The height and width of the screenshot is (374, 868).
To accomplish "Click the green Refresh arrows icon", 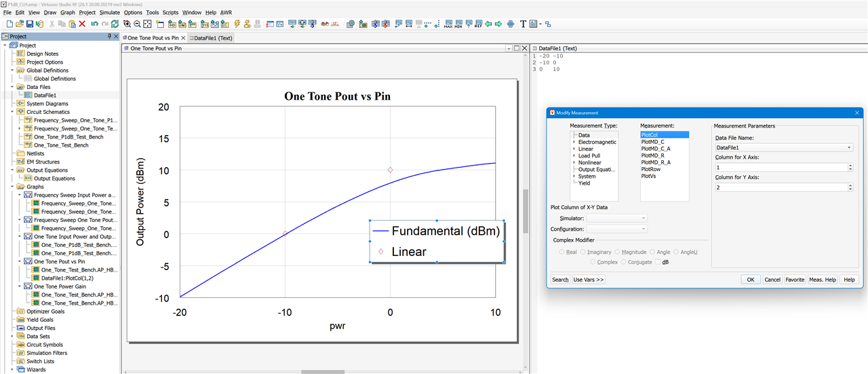I will coord(115,24).
